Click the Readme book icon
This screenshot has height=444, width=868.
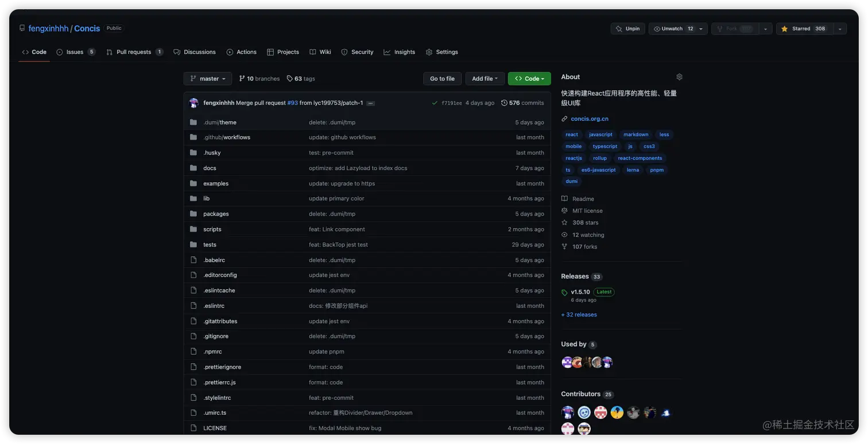564,199
